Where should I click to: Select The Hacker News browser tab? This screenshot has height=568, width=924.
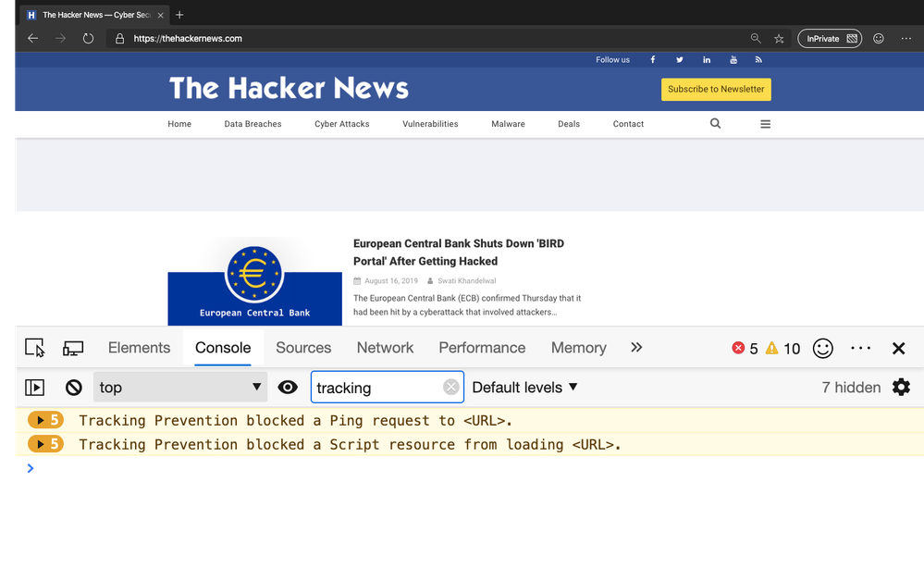96,15
